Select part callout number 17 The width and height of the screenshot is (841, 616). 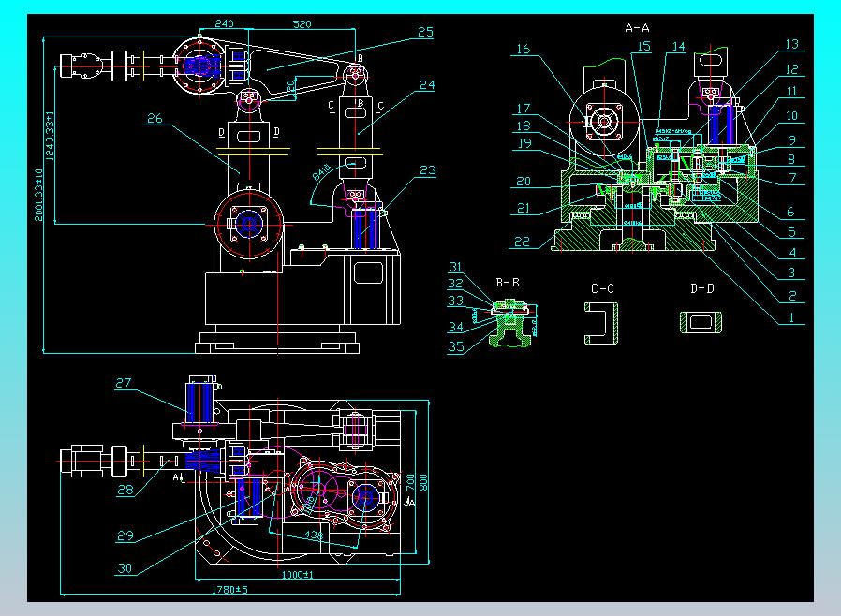pos(523,109)
